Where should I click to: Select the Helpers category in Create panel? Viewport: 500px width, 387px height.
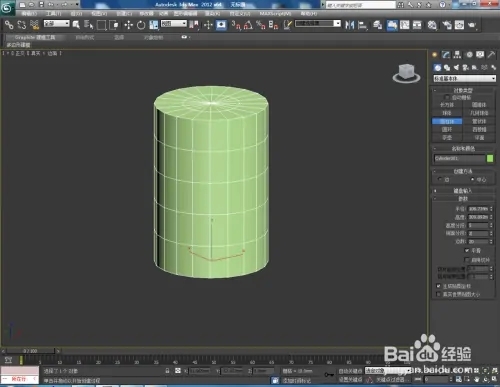475,68
